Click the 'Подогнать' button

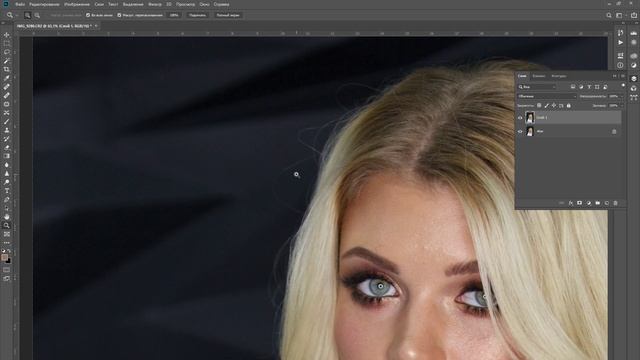pos(198,15)
